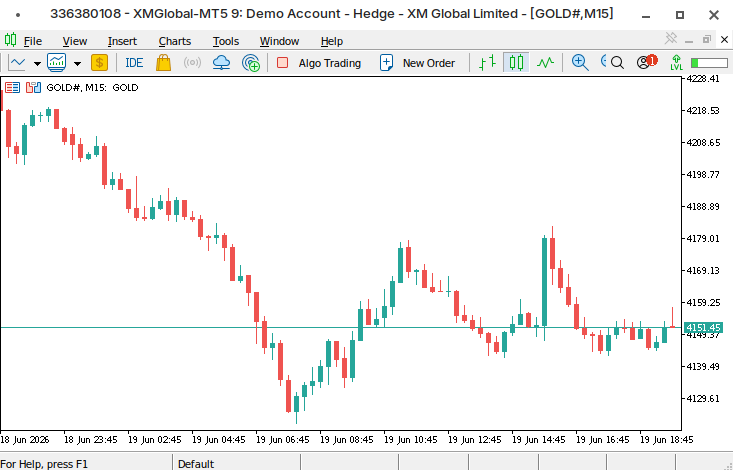Open the Window menu
Screen dimensions: 733x470
coord(279,41)
